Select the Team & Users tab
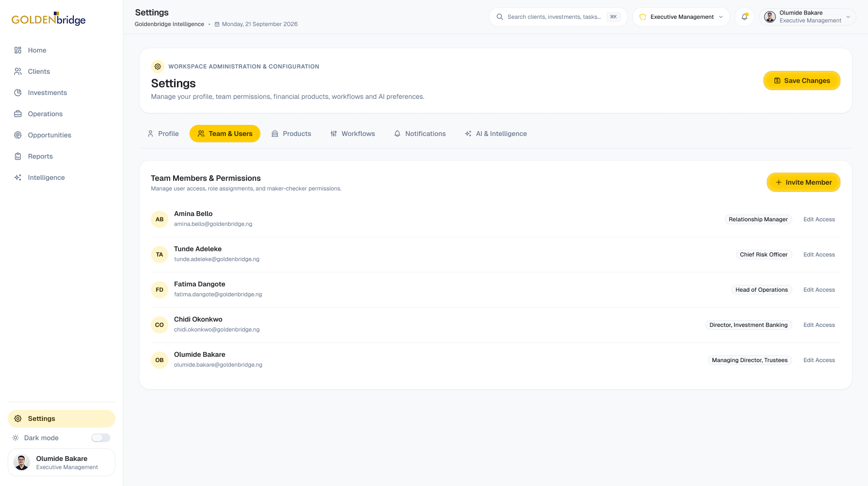Image resolution: width=868 pixels, height=486 pixels. (x=225, y=134)
